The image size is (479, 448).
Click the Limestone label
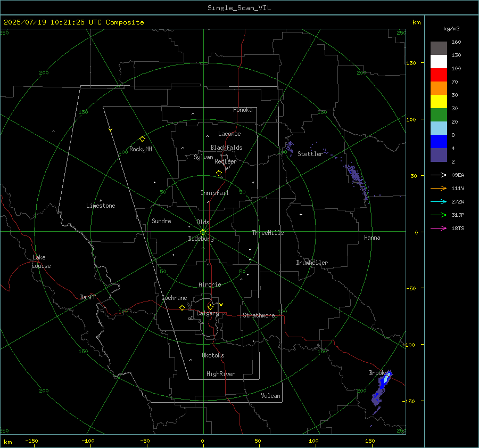(101, 206)
